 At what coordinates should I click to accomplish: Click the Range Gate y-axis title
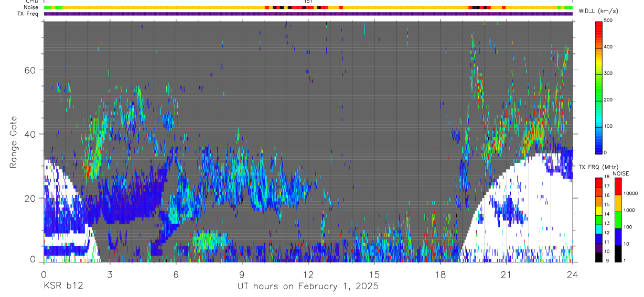14,142
